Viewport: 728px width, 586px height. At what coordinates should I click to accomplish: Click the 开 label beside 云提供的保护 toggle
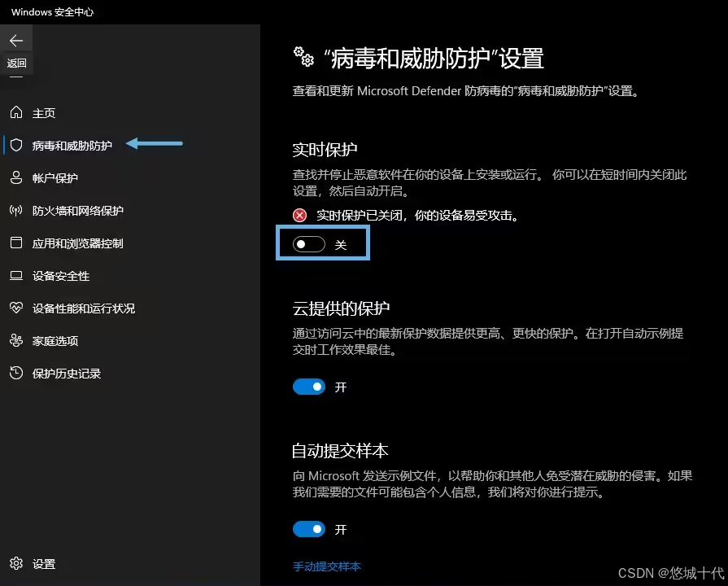click(341, 387)
